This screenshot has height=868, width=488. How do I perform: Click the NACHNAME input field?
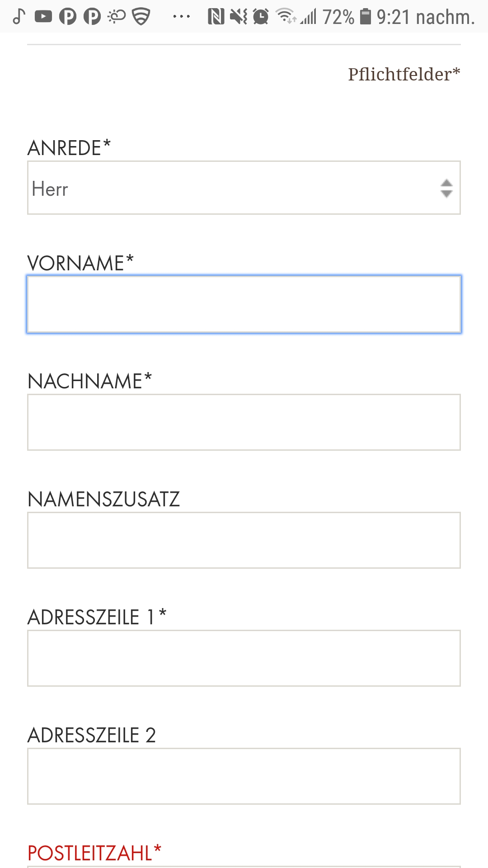click(x=244, y=423)
